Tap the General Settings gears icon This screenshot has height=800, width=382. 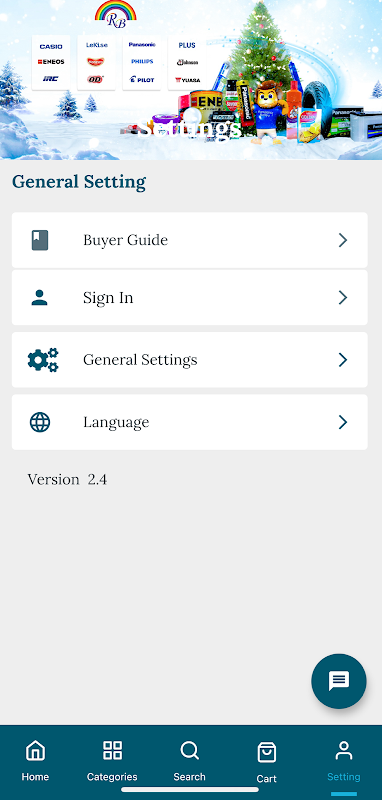click(43, 360)
